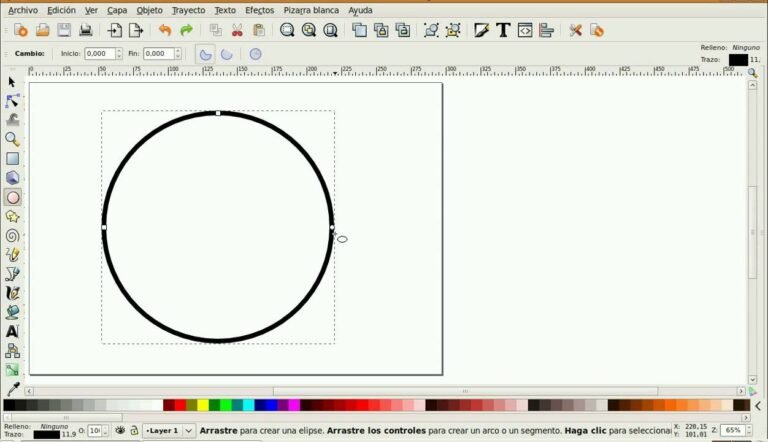Click the Group objects icon

point(431,30)
